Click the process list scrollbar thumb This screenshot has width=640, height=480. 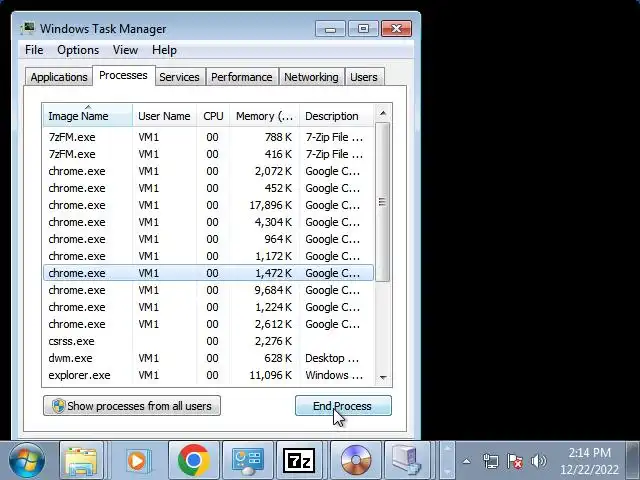pyautogui.click(x=382, y=202)
